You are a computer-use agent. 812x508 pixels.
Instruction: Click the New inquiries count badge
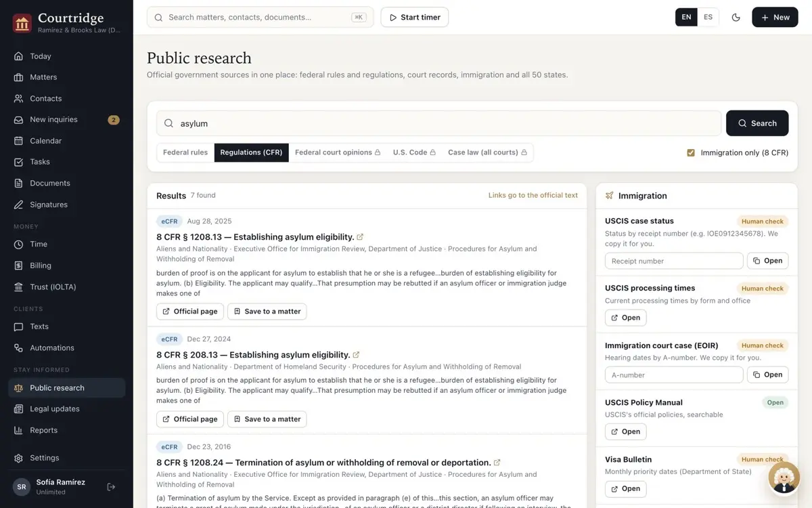114,120
